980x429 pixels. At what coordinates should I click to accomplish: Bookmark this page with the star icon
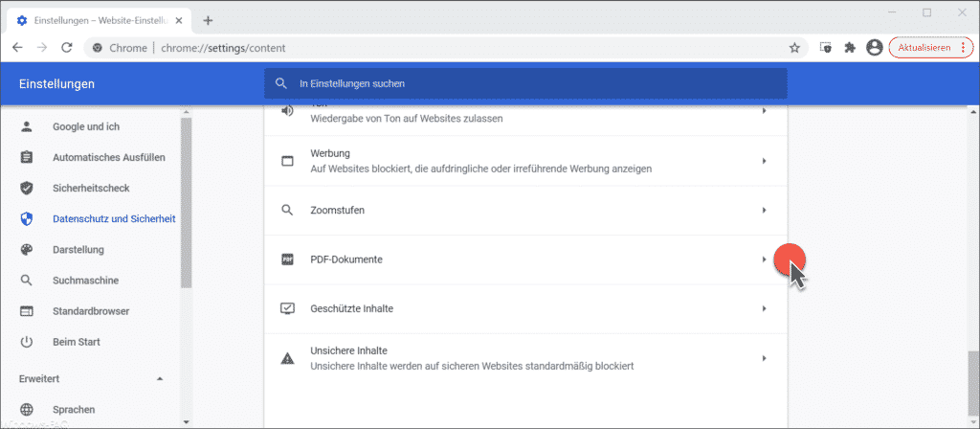pyautogui.click(x=794, y=48)
